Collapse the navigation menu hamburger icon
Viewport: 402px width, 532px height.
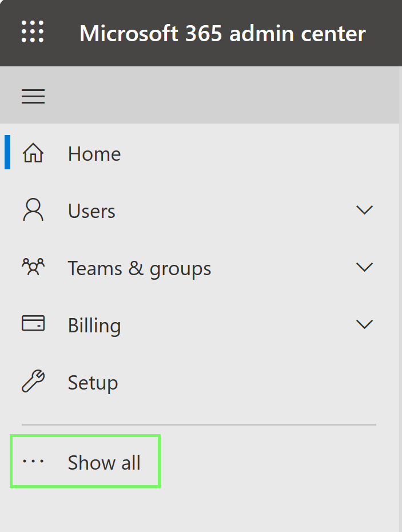(33, 96)
